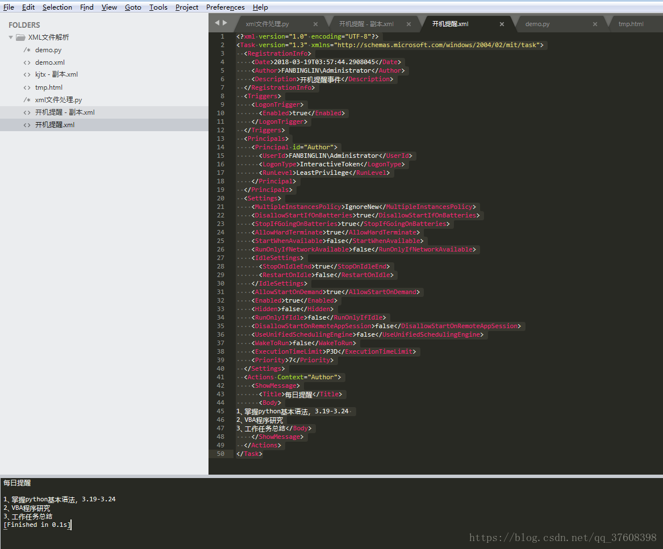663x549 pixels.
Task: Click line number 50 in gutter
Action: (x=220, y=453)
